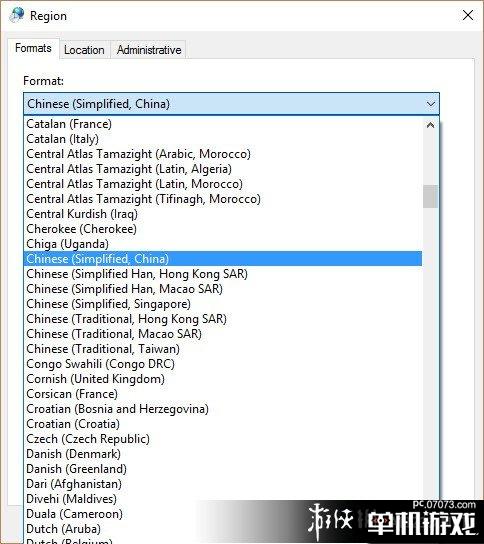Choose Croatian (Croatia) format
This screenshot has height=544, width=484.
click(x=73, y=424)
